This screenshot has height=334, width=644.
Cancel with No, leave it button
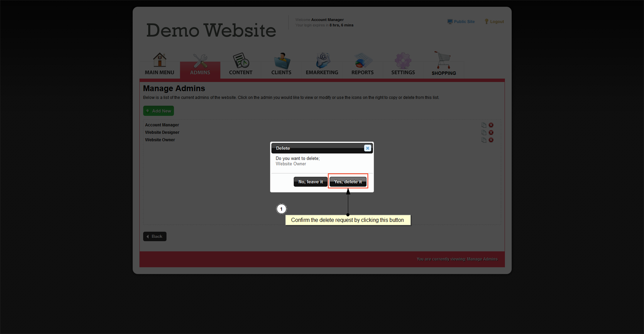click(310, 182)
